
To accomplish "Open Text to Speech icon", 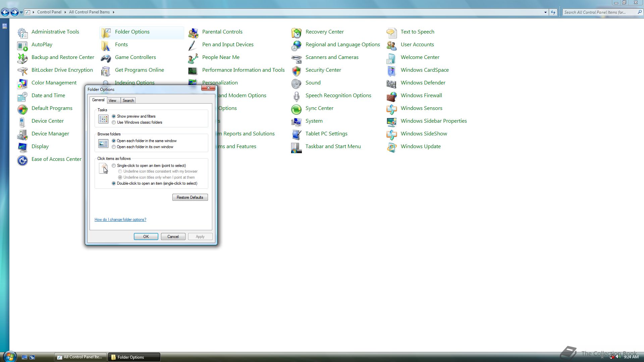I will coord(392,33).
